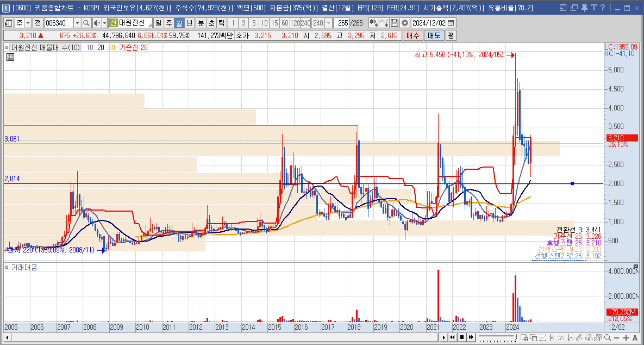This screenshot has height=345, width=644.
Task: Toggle the 전 button in toolbar
Action: point(38,23)
